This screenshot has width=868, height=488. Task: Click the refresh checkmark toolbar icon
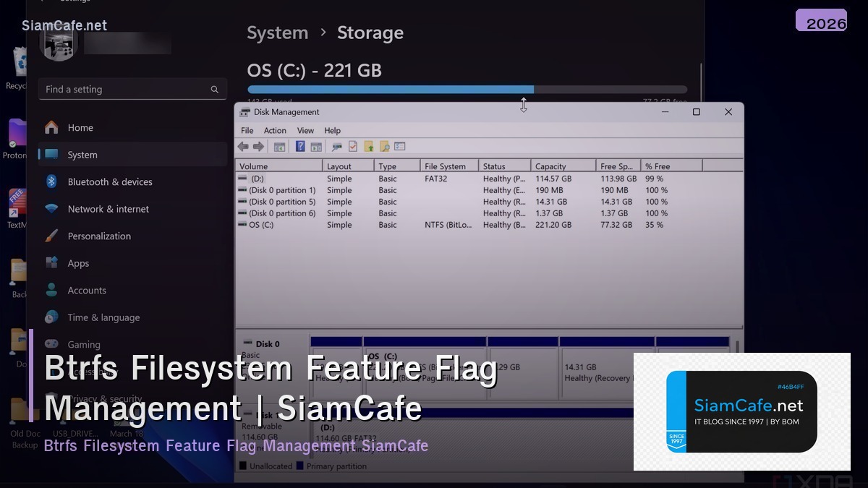point(352,146)
